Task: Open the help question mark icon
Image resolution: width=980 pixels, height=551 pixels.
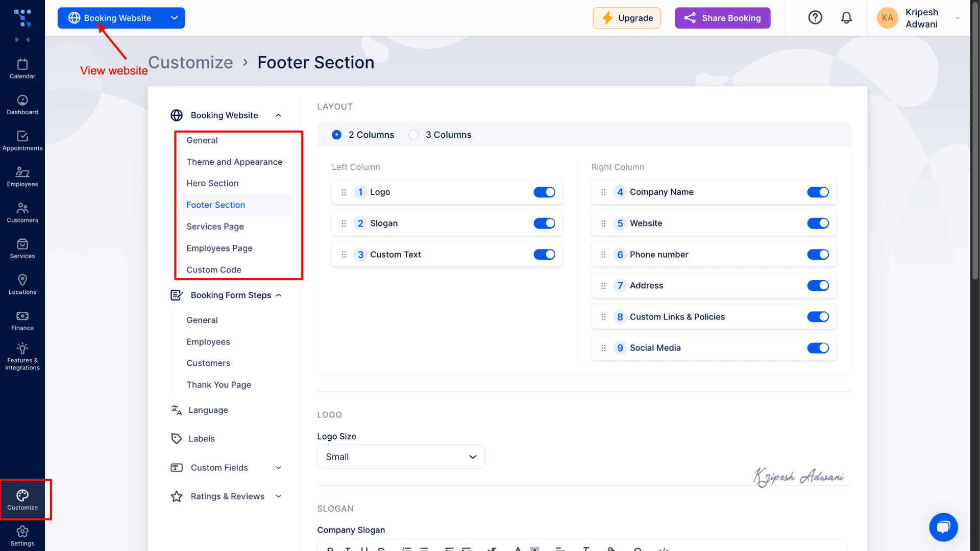Action: (x=815, y=18)
